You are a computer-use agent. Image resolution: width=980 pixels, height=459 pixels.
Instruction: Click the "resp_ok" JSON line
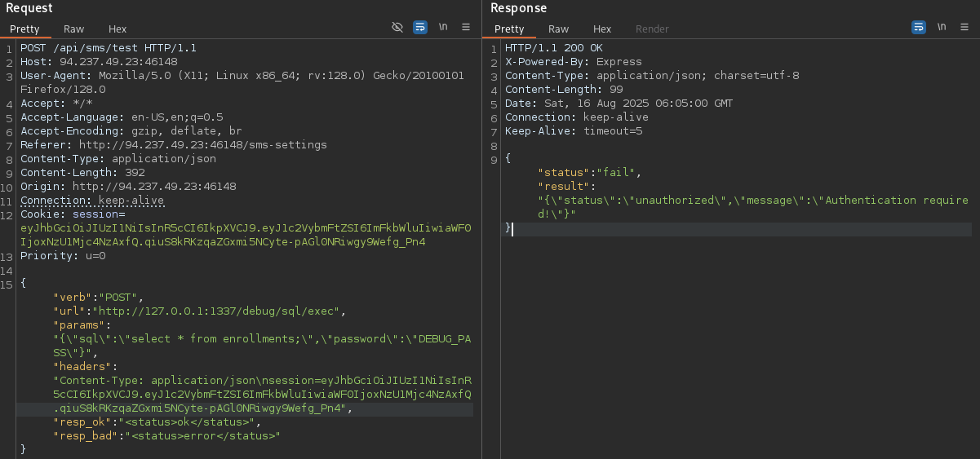157,422
